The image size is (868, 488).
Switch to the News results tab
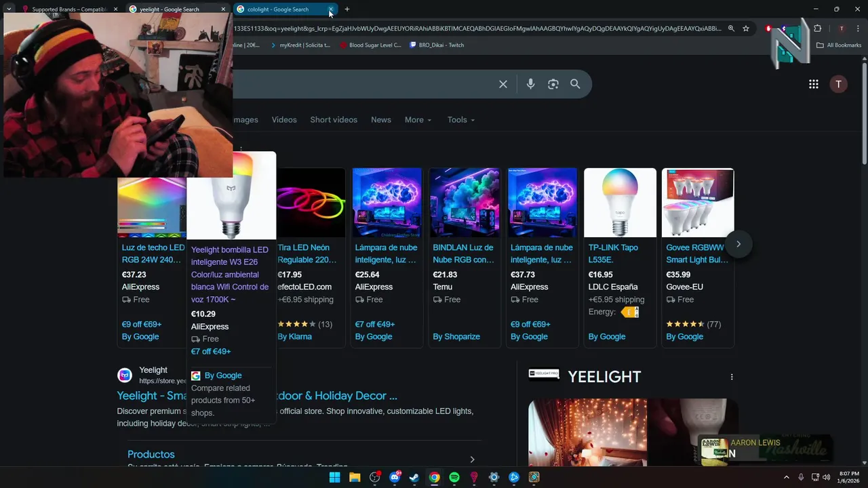[x=381, y=120]
